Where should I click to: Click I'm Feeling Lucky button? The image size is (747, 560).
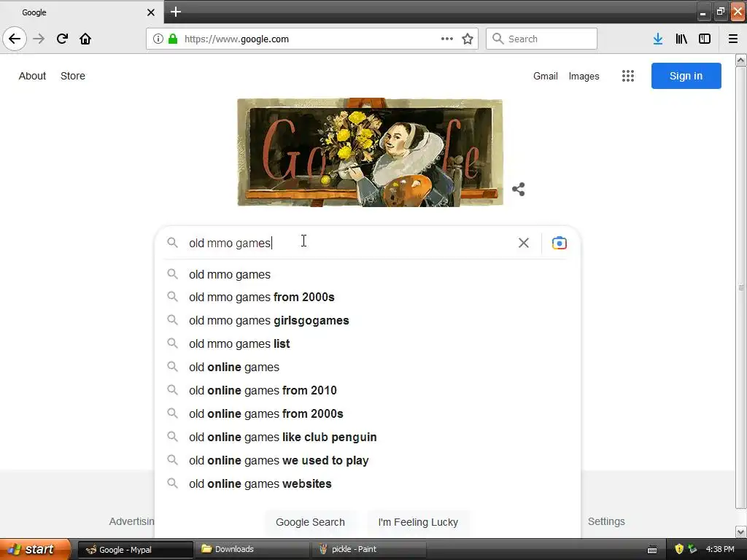[418, 522]
